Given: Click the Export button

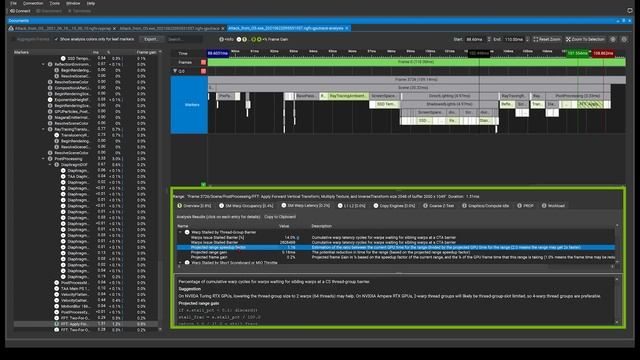Looking at the screenshot, I should click(x=150, y=39).
